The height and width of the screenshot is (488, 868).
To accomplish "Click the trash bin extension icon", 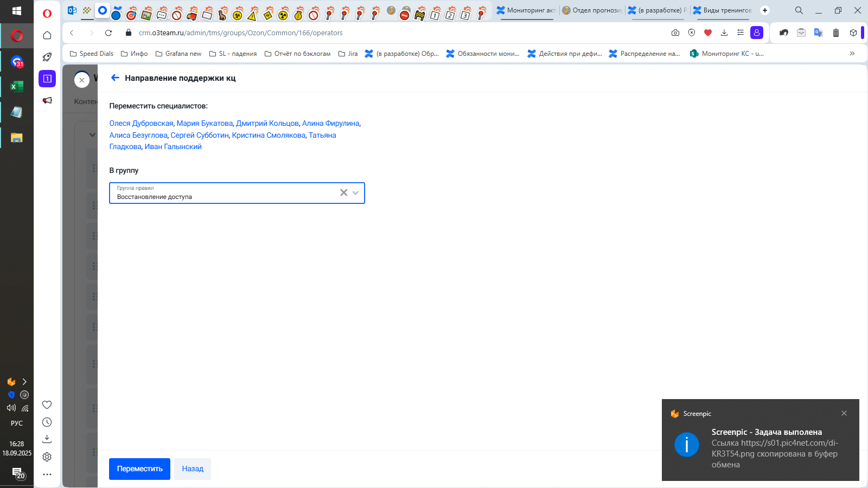I will [836, 33].
